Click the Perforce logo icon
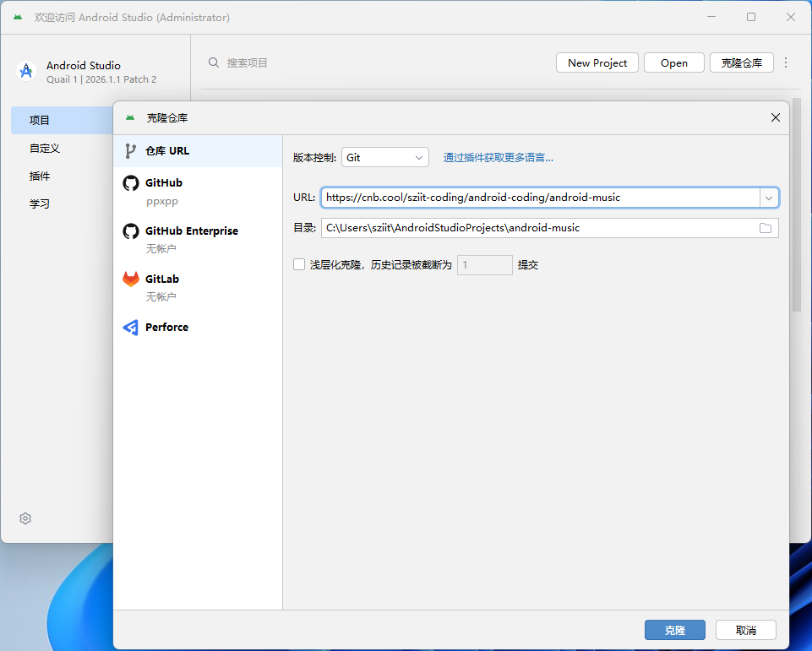Image resolution: width=812 pixels, height=651 pixels. pos(130,327)
